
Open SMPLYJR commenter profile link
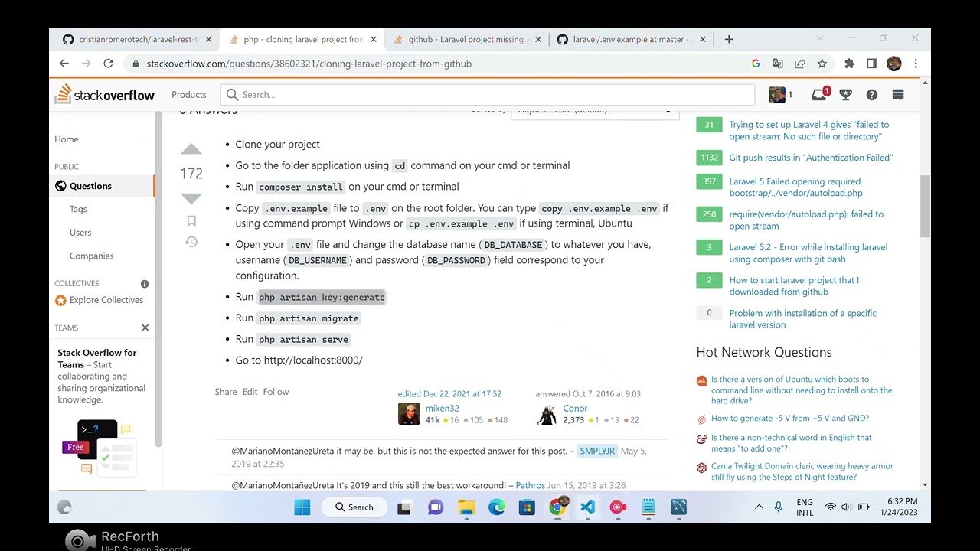pyautogui.click(x=597, y=451)
